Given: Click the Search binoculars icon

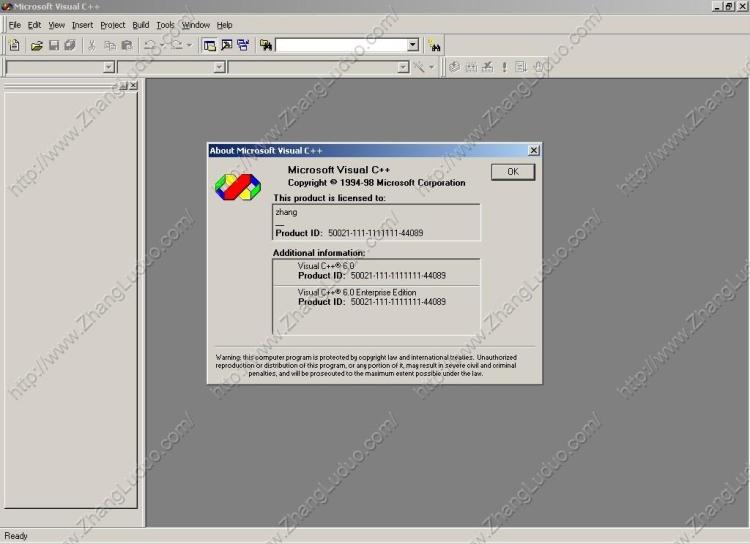Looking at the screenshot, I should (x=434, y=46).
